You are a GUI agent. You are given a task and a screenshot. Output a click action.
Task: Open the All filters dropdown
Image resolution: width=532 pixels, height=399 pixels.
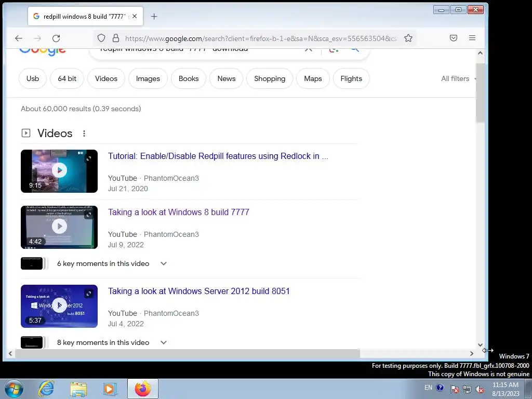(458, 79)
